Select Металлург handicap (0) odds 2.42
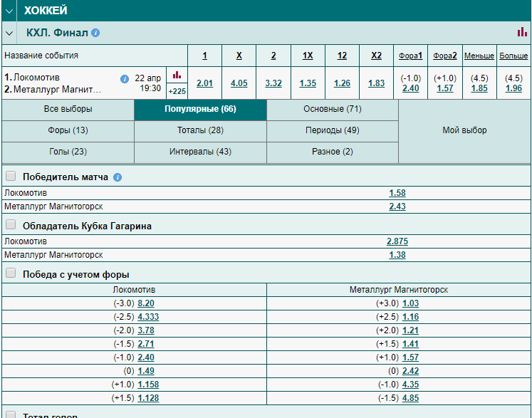The image size is (532, 418). point(410,371)
